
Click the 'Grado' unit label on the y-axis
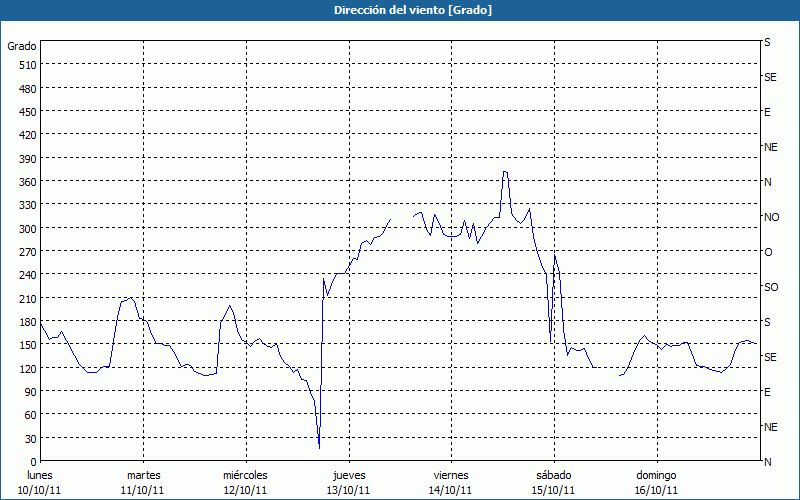(x=22, y=46)
